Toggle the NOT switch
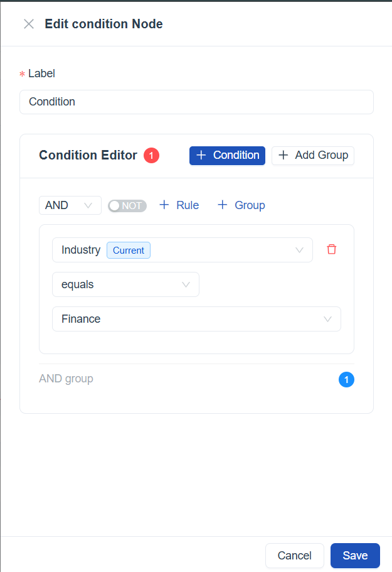The width and height of the screenshot is (392, 572). pyautogui.click(x=127, y=205)
